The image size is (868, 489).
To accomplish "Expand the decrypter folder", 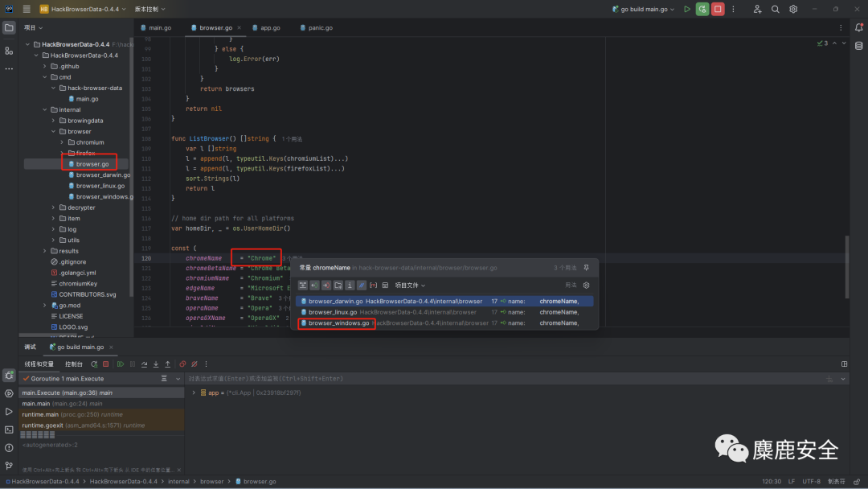I will point(53,208).
